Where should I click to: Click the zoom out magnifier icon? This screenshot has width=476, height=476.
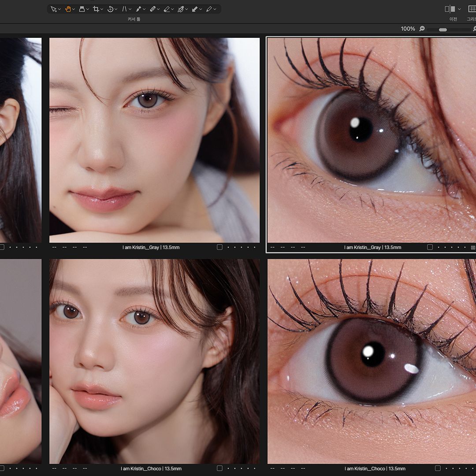(422, 29)
